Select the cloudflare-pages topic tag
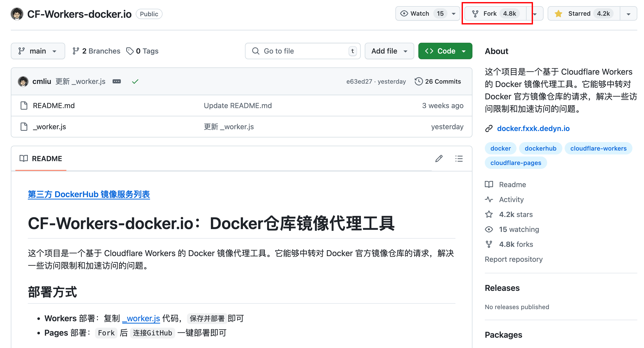Screen dimensions: 644x348 click(x=516, y=163)
